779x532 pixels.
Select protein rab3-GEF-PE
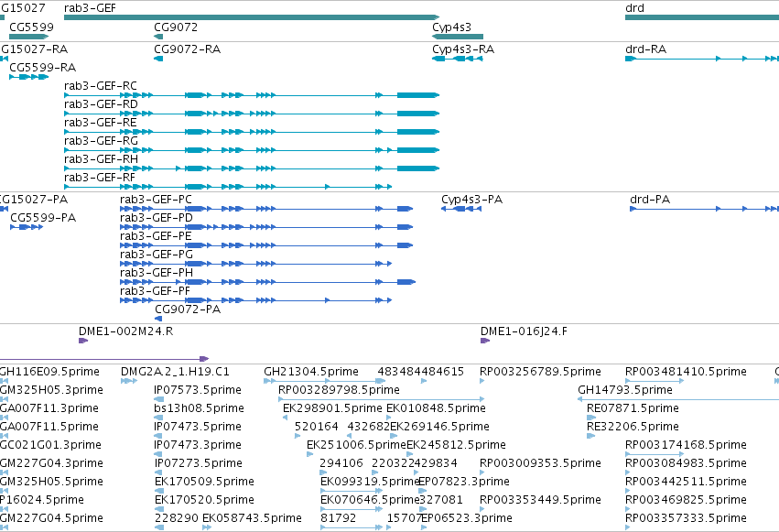tap(266, 245)
